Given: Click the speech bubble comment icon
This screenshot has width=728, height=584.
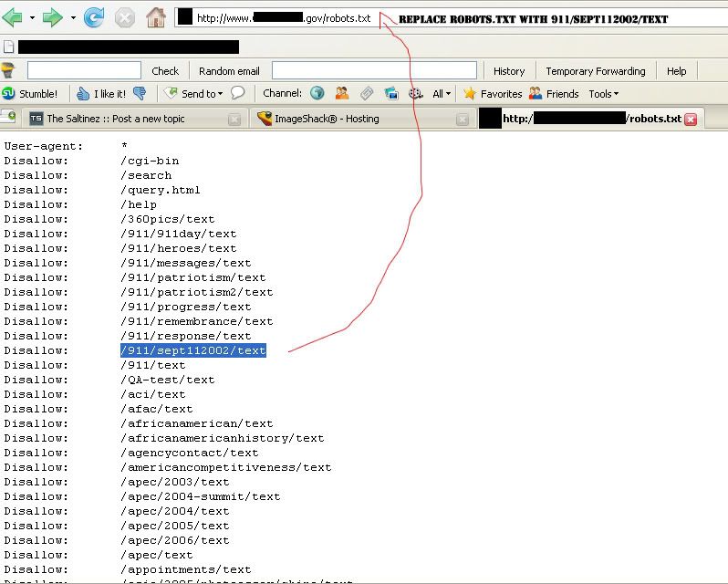Looking at the screenshot, I should click(238, 93).
